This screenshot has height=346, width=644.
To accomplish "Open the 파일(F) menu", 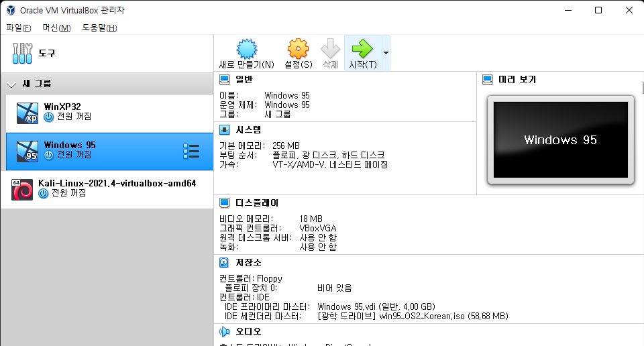I will pyautogui.click(x=19, y=28).
